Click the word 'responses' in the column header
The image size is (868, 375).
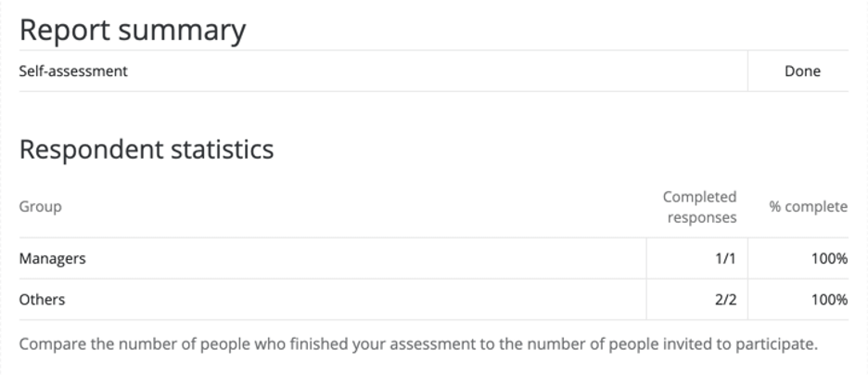[x=702, y=218]
